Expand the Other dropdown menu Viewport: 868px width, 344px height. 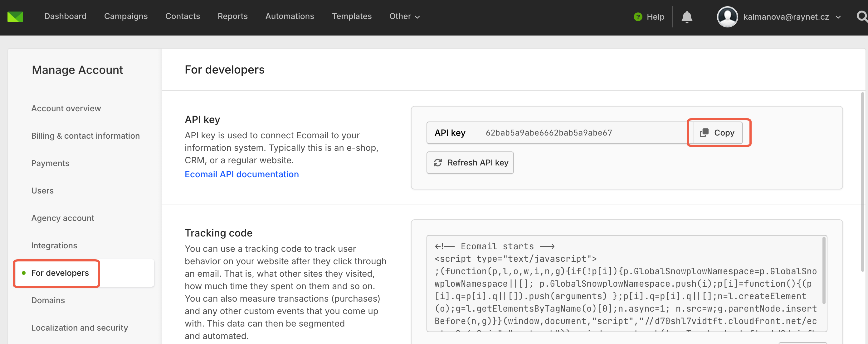(x=404, y=16)
